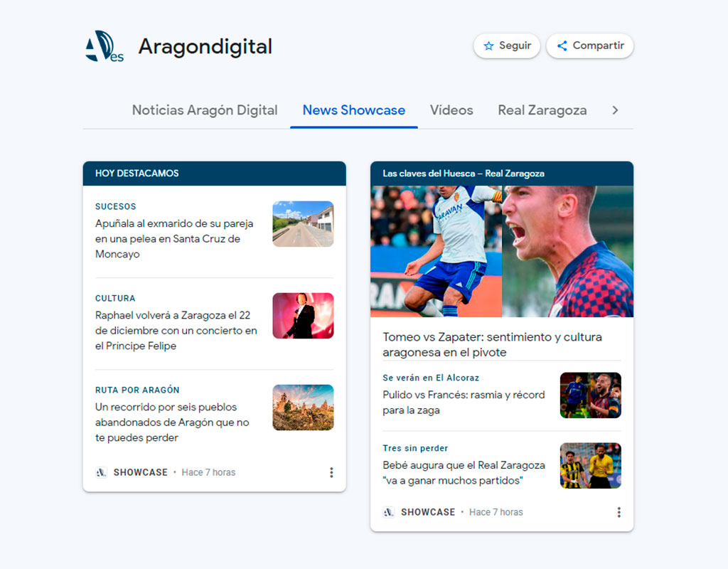Share the page using Compartir button
This screenshot has height=569, width=728.
(x=590, y=46)
